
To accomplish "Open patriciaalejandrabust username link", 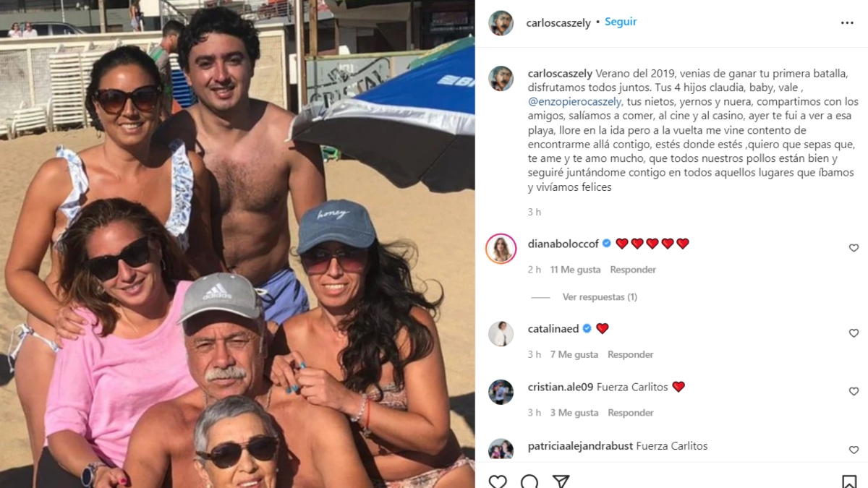I will coord(582,446).
